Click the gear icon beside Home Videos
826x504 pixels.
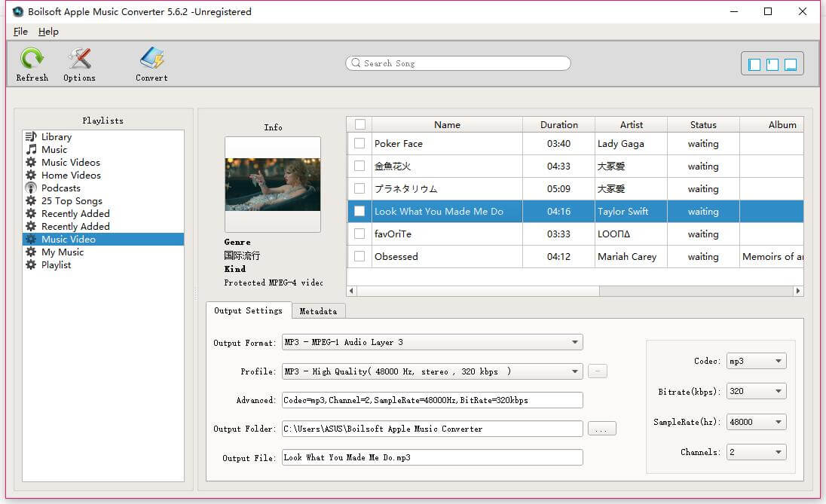click(x=31, y=175)
